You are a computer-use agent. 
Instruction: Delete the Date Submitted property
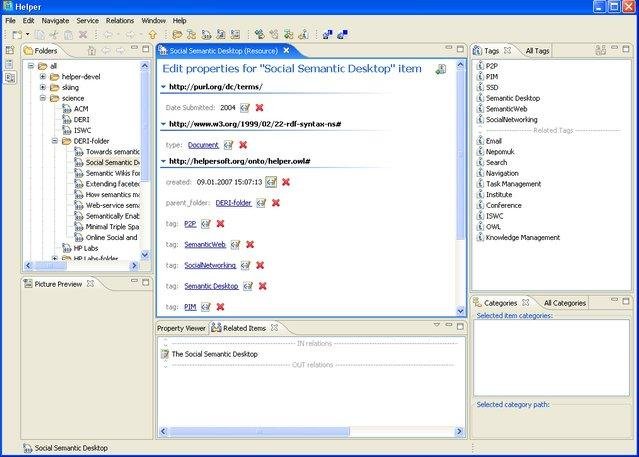259,108
